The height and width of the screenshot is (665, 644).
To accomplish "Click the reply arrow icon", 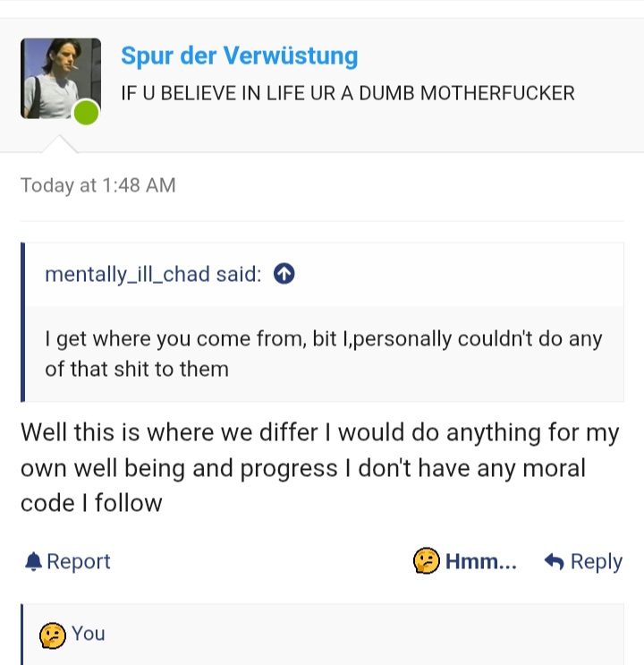I will (555, 561).
